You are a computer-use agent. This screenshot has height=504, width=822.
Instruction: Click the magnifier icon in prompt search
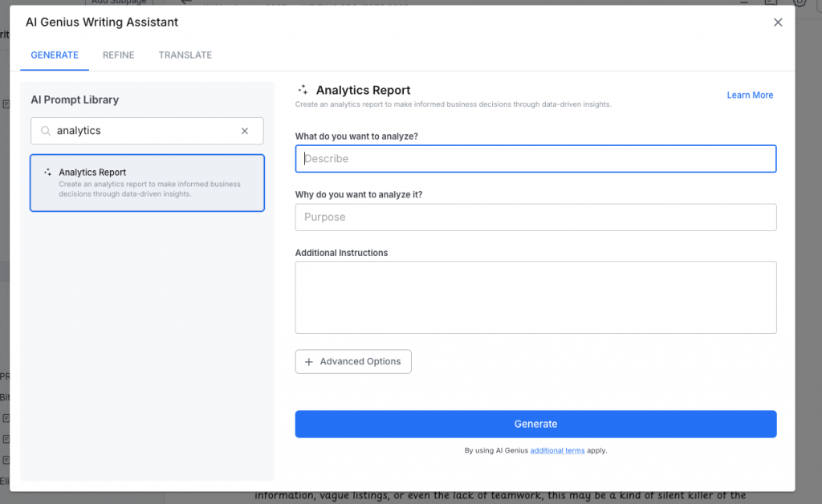pos(45,131)
